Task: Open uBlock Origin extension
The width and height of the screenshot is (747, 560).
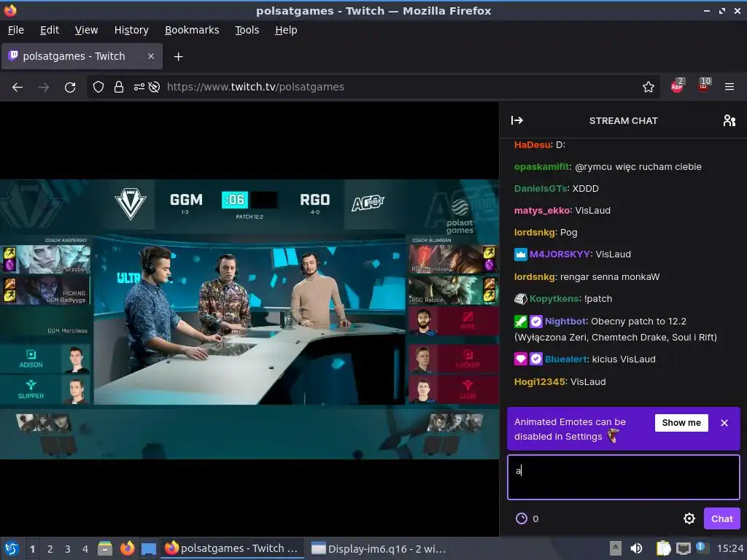Action: [x=704, y=86]
